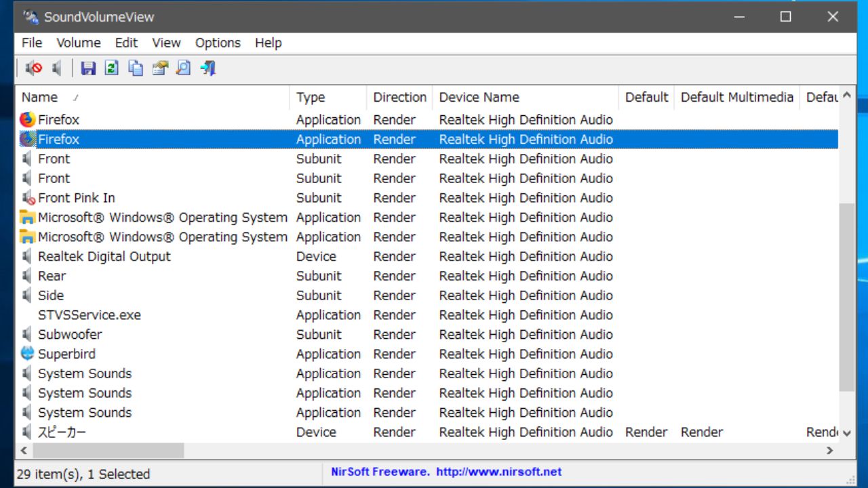This screenshot has width=868, height=488.
Task: Click the vertical scrollbar up arrow
Action: [846, 96]
